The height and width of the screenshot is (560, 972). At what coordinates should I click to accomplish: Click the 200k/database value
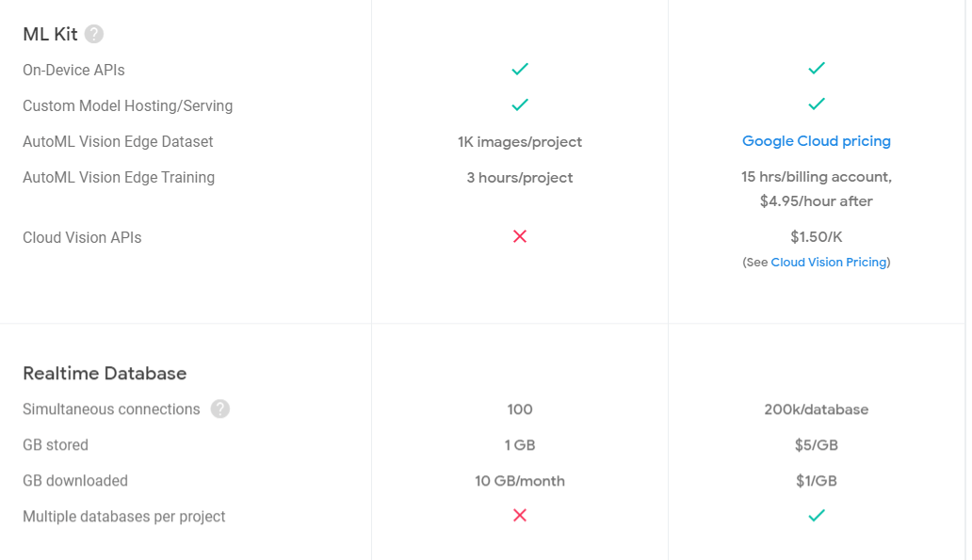(817, 409)
